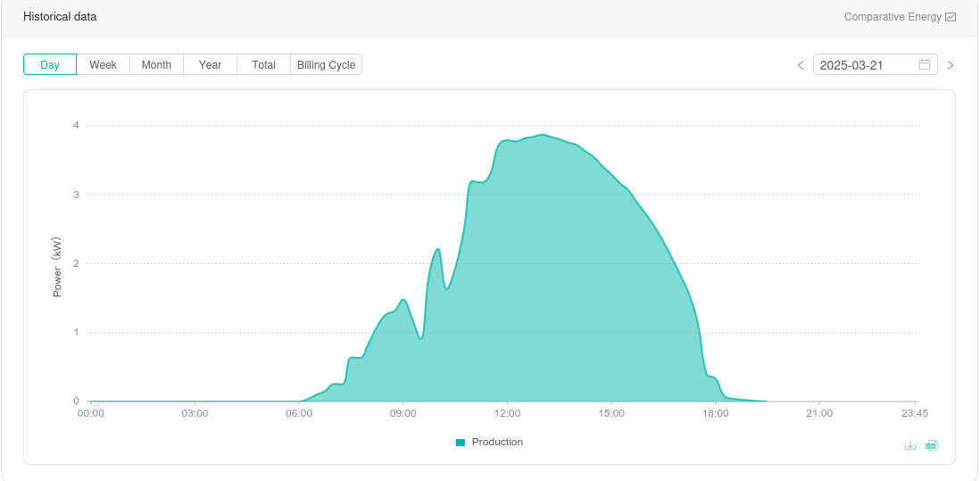
Task: Open the Billing Cycle view
Action: click(326, 64)
